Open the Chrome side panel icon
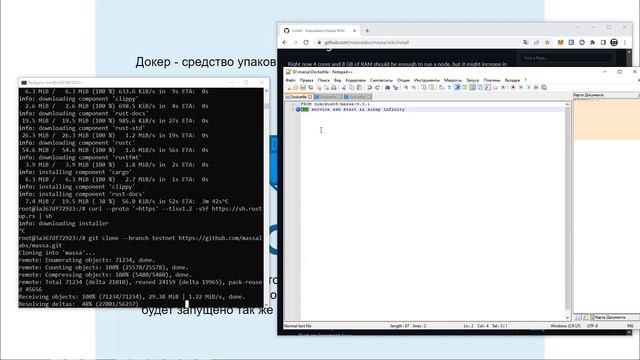 click(x=603, y=42)
